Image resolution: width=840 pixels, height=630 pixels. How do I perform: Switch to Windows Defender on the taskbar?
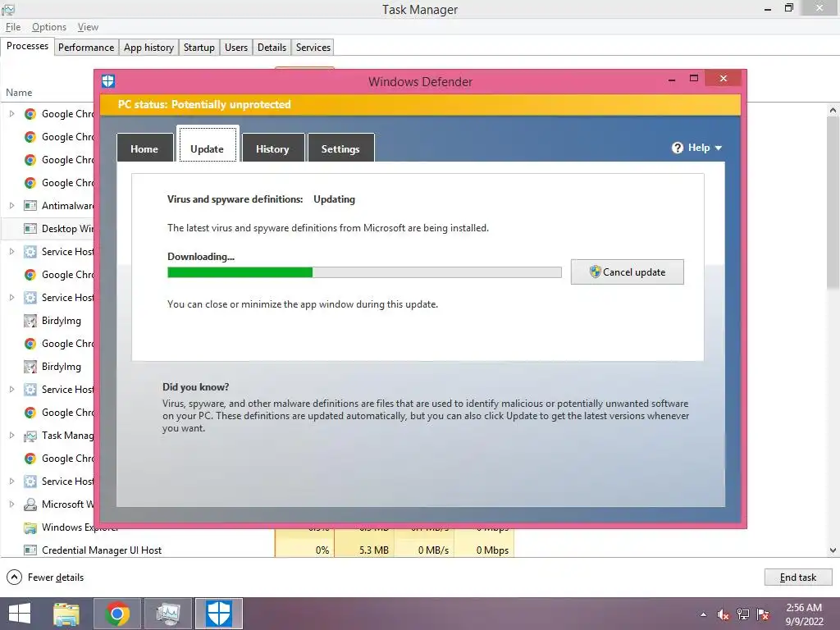(218, 614)
